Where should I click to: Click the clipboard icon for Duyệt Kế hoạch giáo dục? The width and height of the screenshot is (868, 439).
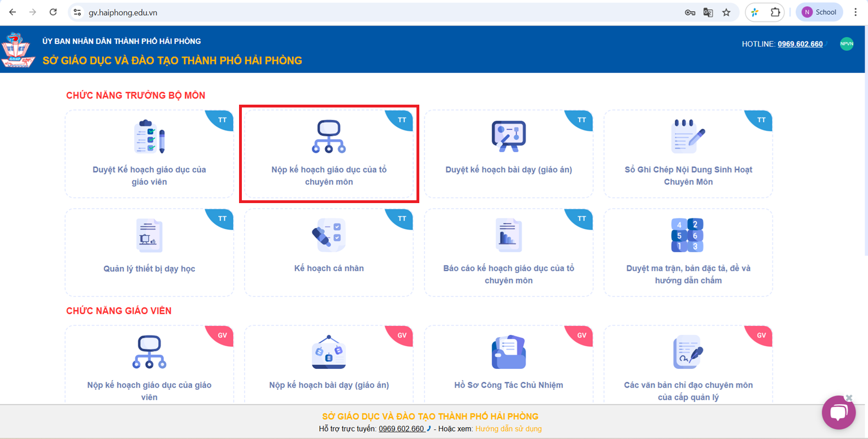tap(149, 137)
